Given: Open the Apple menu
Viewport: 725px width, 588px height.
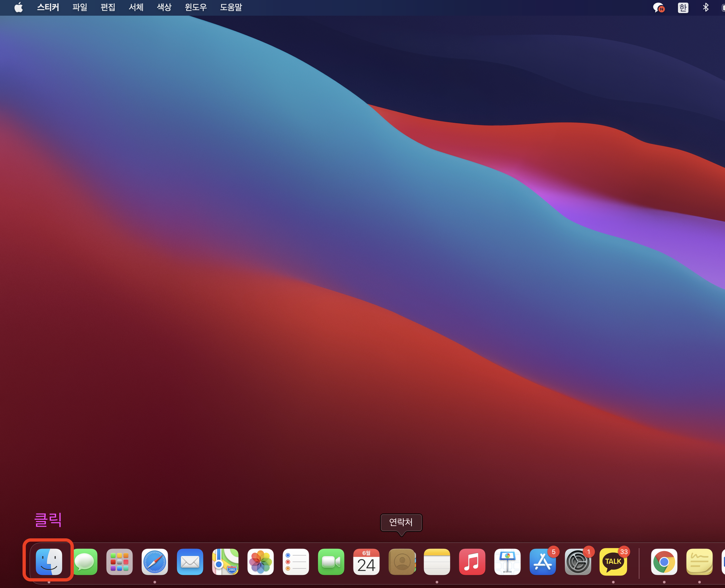Looking at the screenshot, I should point(19,7).
